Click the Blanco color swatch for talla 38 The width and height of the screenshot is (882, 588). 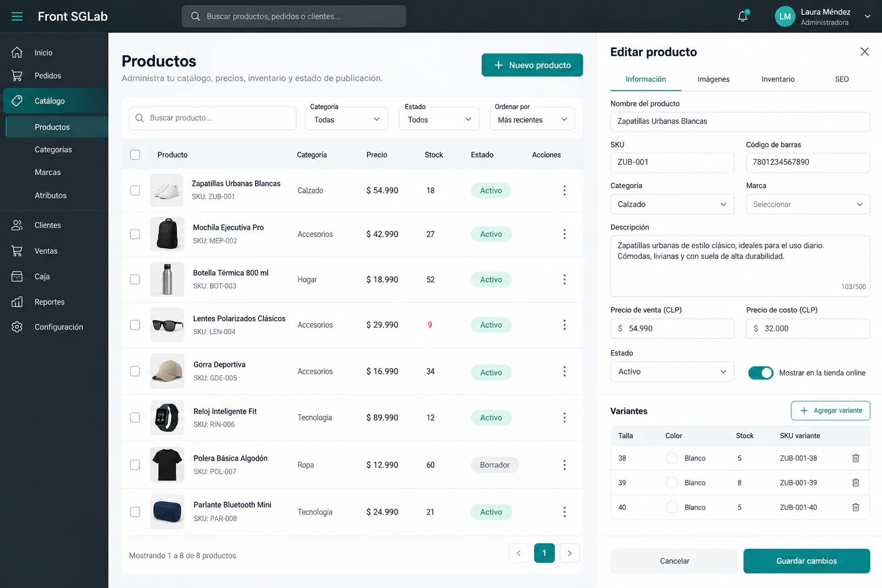672,458
